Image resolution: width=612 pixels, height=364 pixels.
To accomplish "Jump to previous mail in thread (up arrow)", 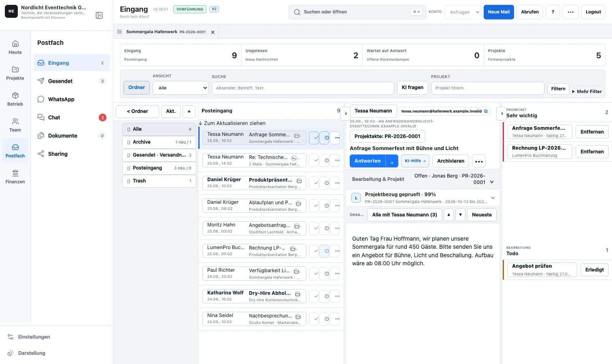I will tap(448, 215).
